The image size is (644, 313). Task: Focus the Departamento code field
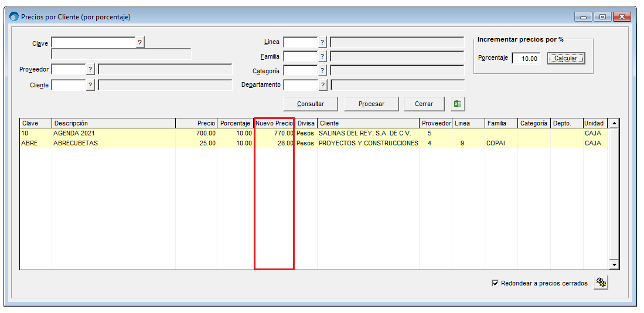(301, 85)
